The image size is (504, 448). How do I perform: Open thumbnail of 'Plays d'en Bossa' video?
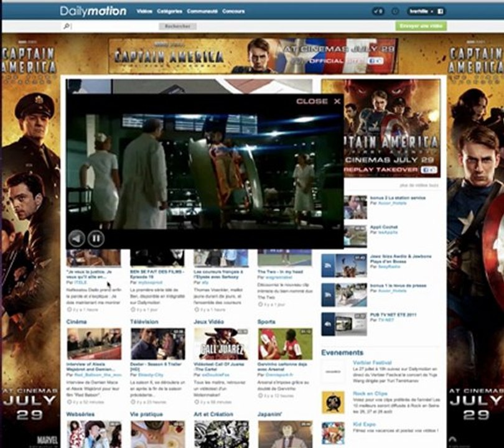pyautogui.click(x=351, y=266)
